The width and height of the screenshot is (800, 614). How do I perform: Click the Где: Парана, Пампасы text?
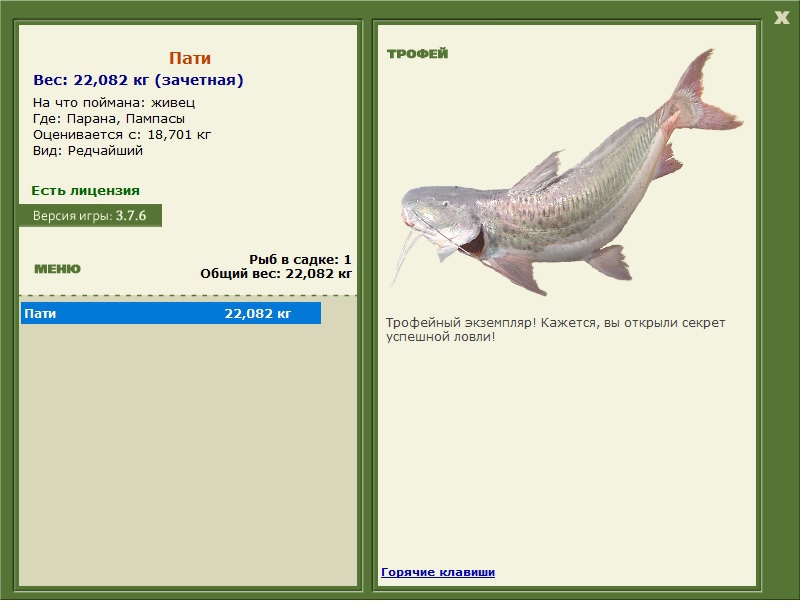[x=109, y=119]
